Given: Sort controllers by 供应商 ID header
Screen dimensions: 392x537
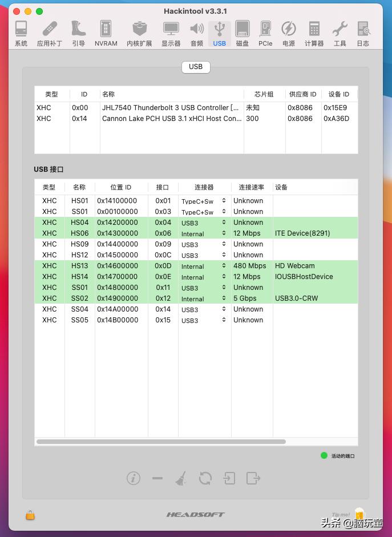Looking at the screenshot, I should 303,94.
